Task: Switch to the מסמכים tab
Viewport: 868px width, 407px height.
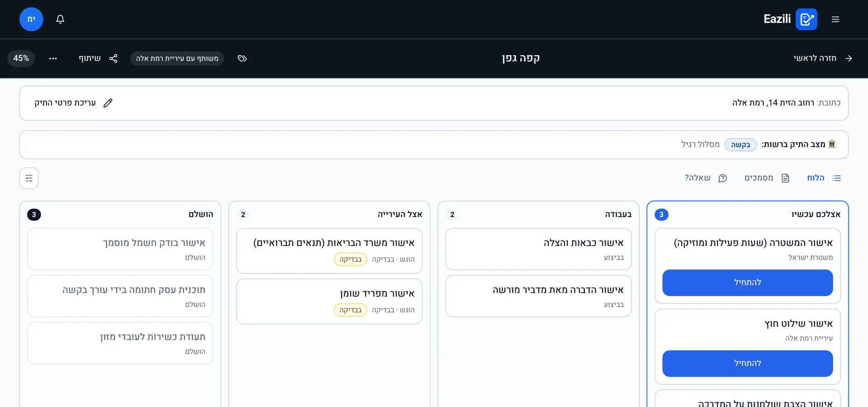Action: [x=767, y=178]
